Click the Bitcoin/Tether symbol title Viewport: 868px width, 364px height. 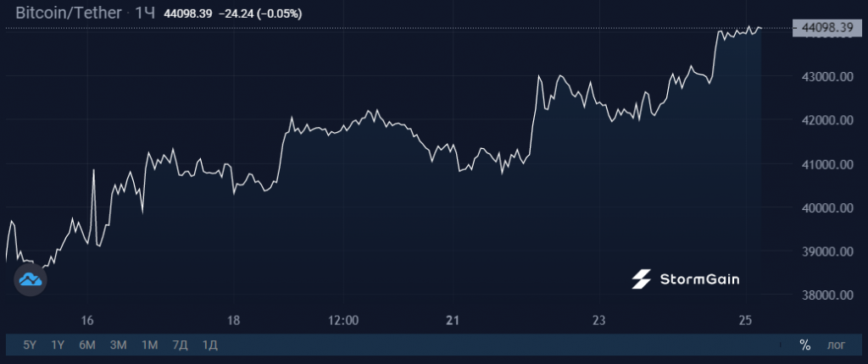click(68, 14)
